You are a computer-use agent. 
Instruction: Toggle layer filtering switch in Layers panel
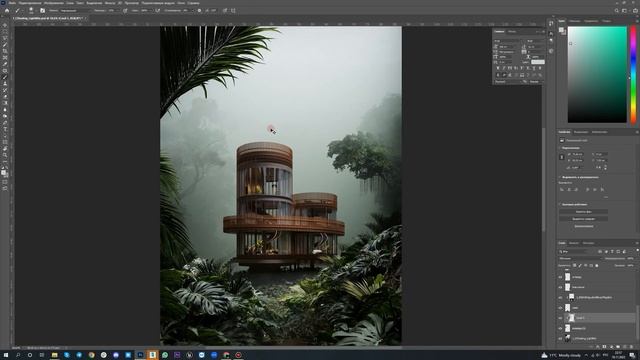pyautogui.click(x=638, y=250)
